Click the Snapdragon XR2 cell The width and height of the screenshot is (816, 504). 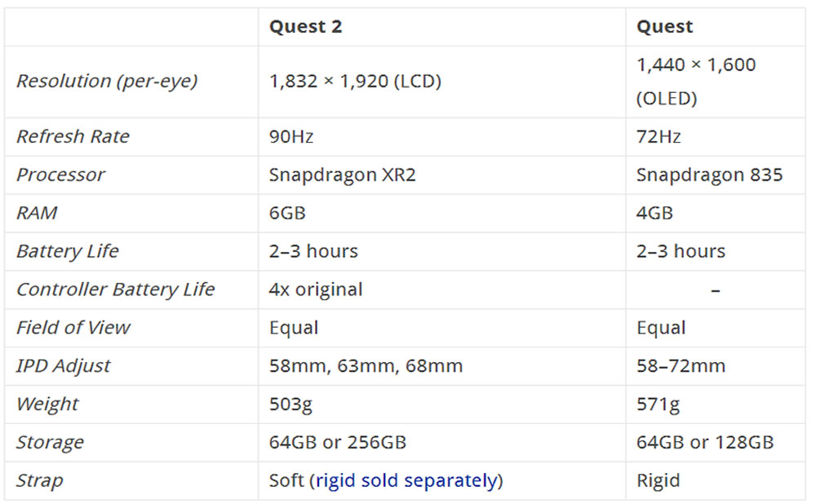pos(342,175)
